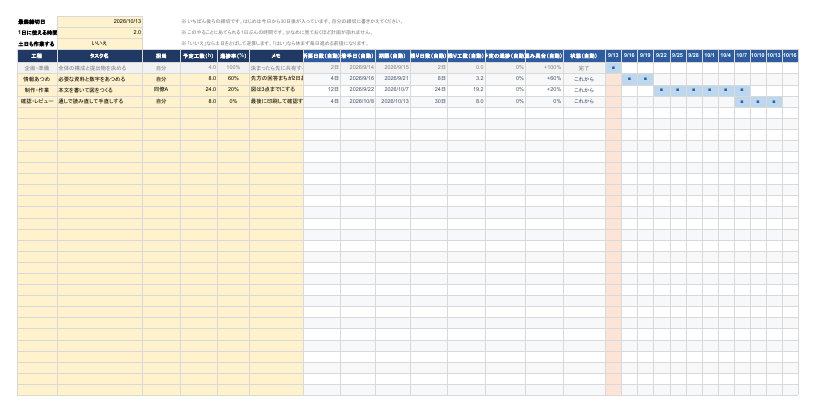Select the 100% progress cell
Image resolution: width=815 pixels, height=412 pixels.
pyautogui.click(x=233, y=68)
